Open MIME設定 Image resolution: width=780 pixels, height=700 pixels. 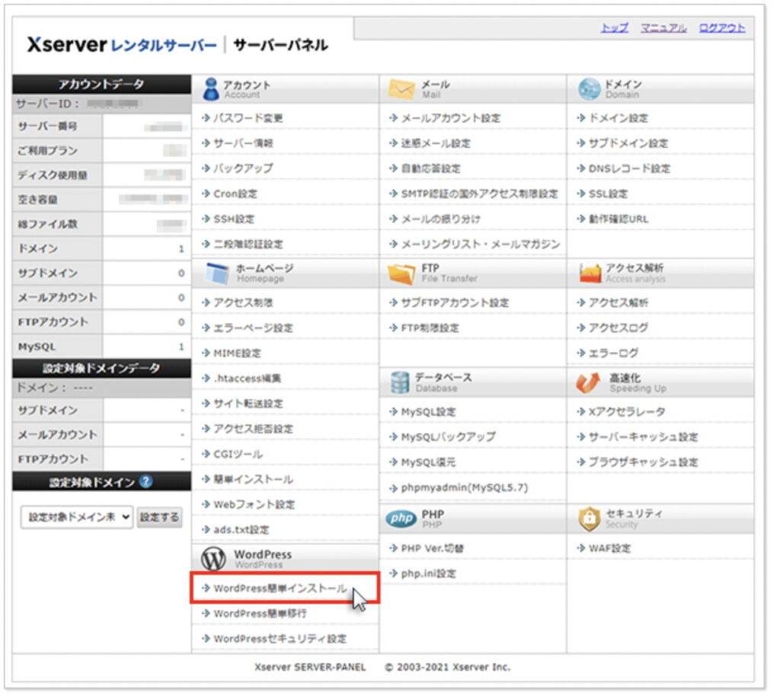(x=237, y=353)
